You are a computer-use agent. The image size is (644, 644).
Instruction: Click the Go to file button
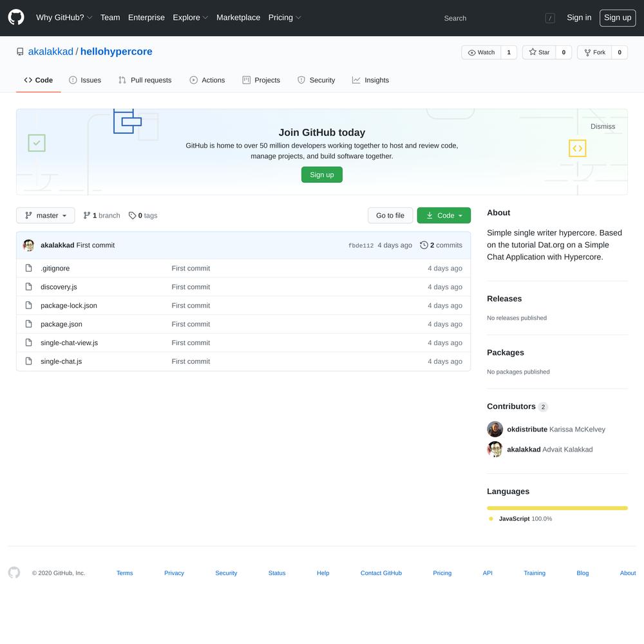(x=390, y=216)
